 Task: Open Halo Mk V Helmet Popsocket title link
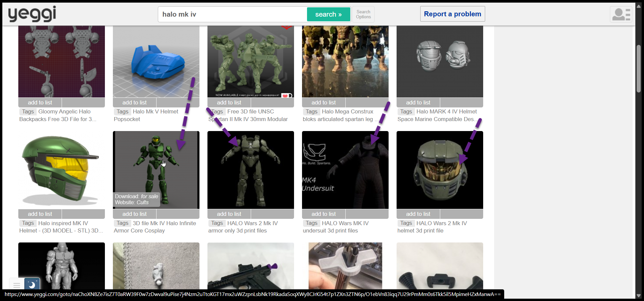147,115
